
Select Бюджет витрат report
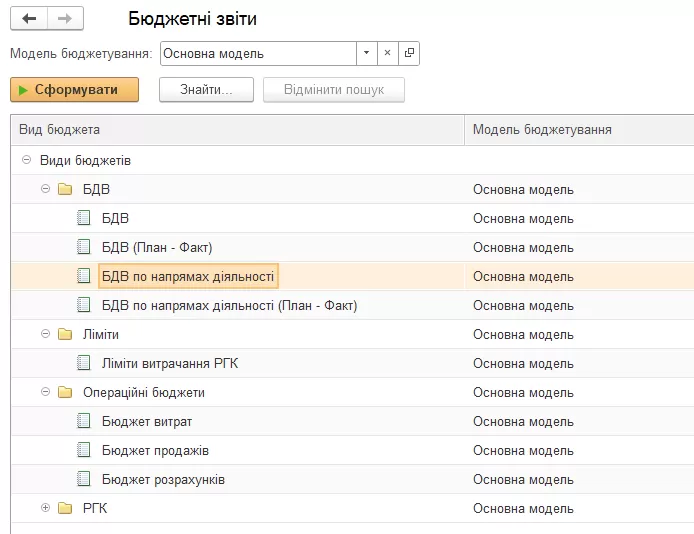[x=147, y=422]
